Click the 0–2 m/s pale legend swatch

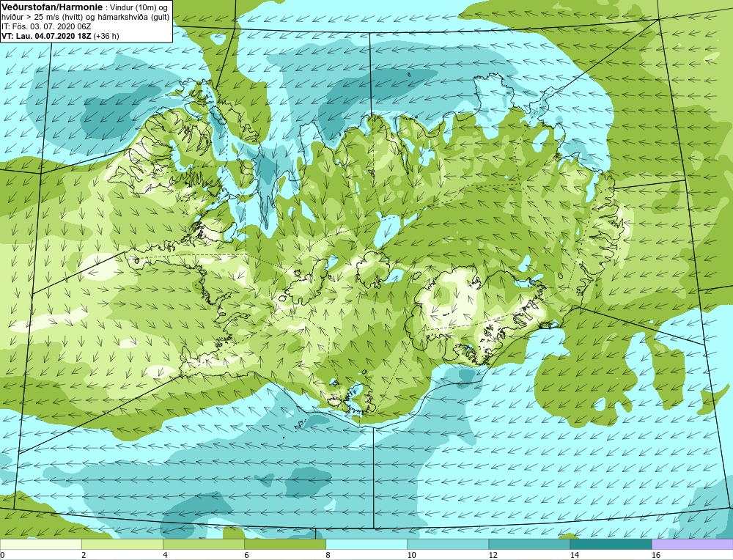point(40,544)
